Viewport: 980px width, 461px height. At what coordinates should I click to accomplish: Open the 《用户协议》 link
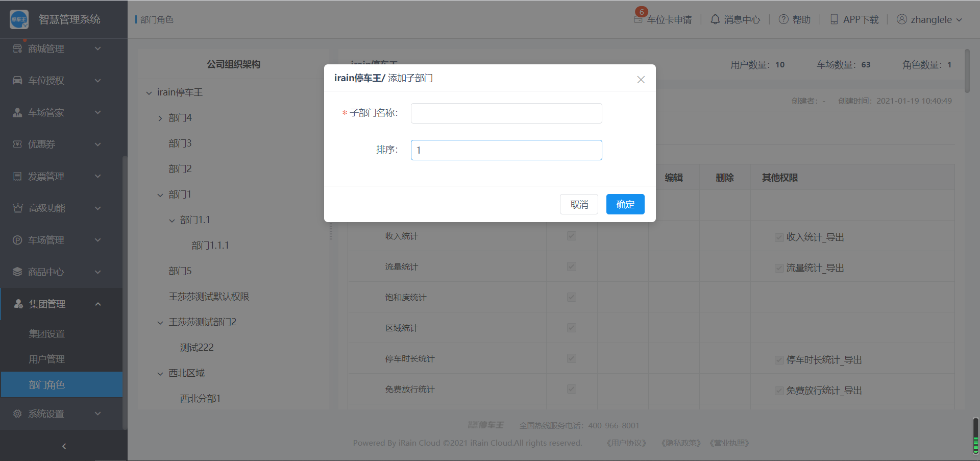coord(626,443)
